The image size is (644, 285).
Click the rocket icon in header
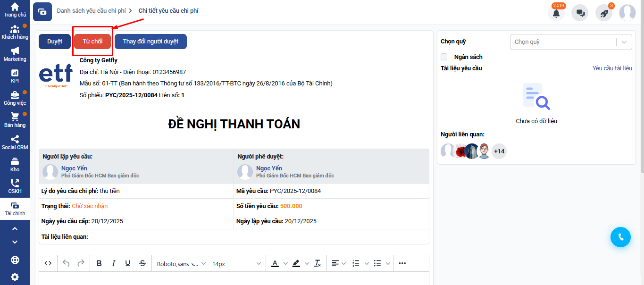[x=603, y=13]
